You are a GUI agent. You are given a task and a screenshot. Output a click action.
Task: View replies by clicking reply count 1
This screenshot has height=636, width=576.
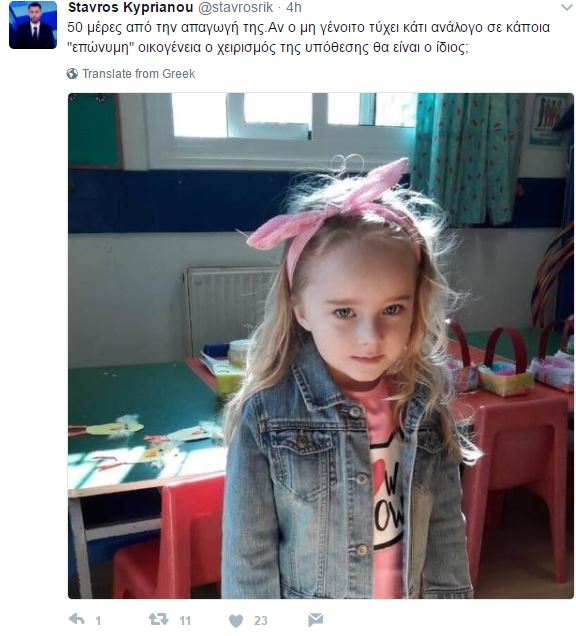click(98, 621)
